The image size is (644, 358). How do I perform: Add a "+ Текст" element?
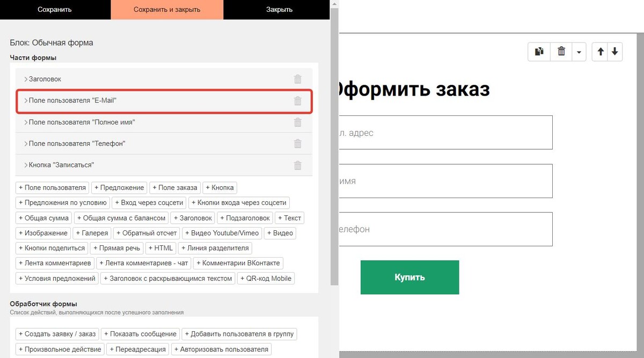point(289,218)
